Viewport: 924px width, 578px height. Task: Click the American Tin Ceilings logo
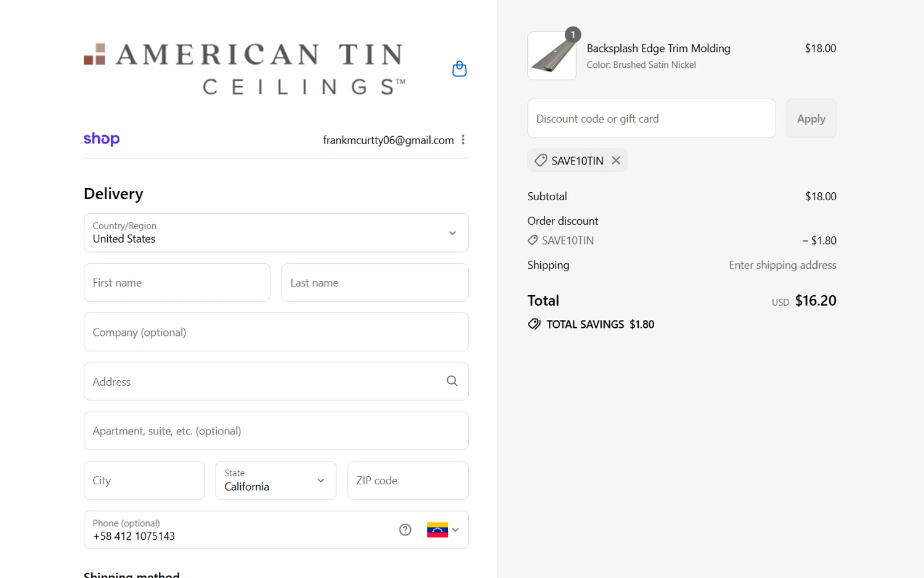(245, 68)
